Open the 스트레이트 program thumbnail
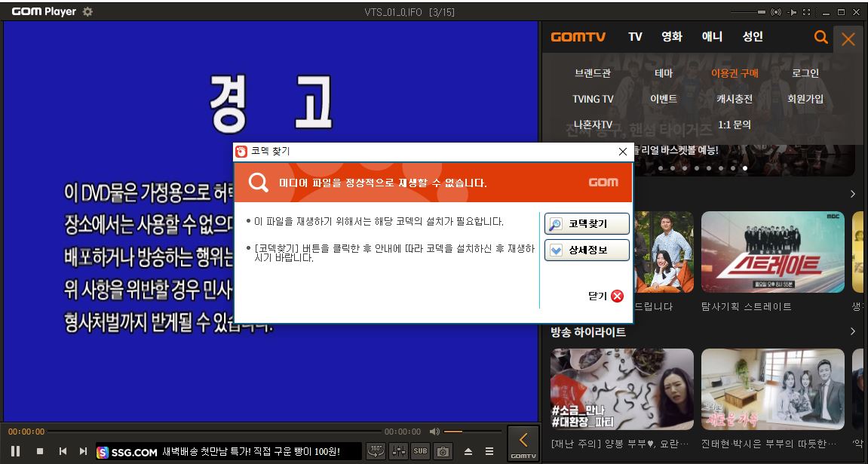The height and width of the screenshot is (464, 868). 773,252
